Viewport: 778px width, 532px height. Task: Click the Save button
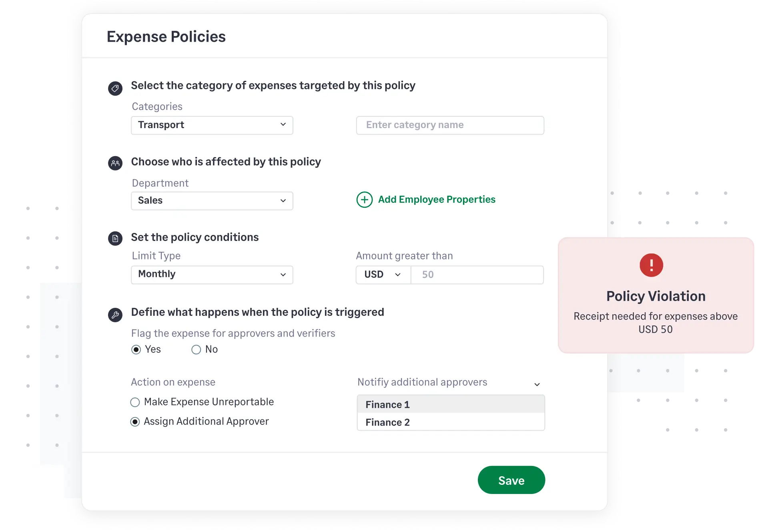(511, 480)
